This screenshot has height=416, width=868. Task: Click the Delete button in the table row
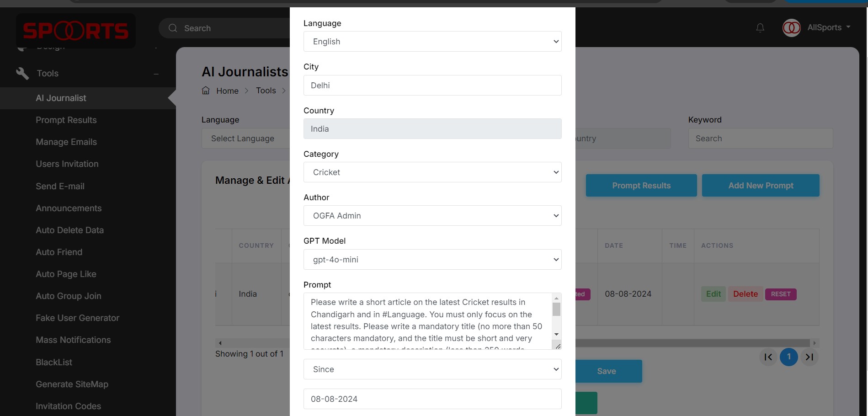[x=746, y=294]
